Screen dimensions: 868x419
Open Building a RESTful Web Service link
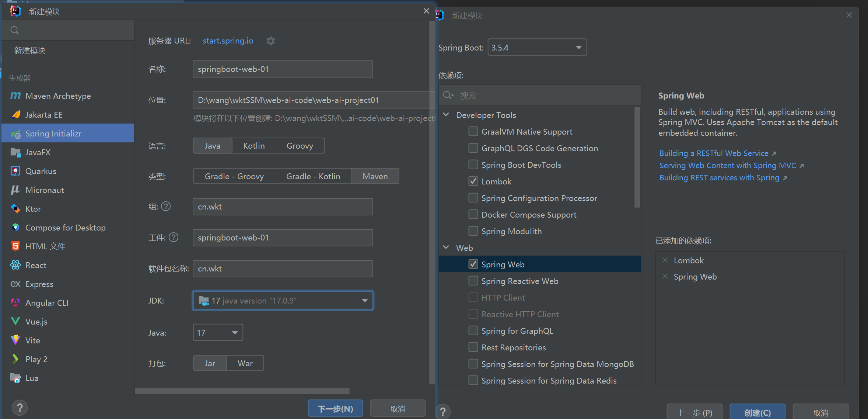click(714, 153)
